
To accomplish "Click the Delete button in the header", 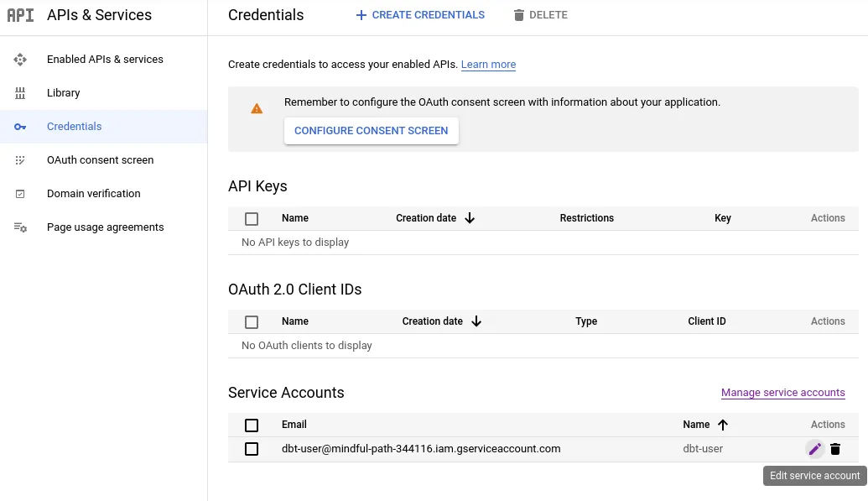I will coord(540,15).
